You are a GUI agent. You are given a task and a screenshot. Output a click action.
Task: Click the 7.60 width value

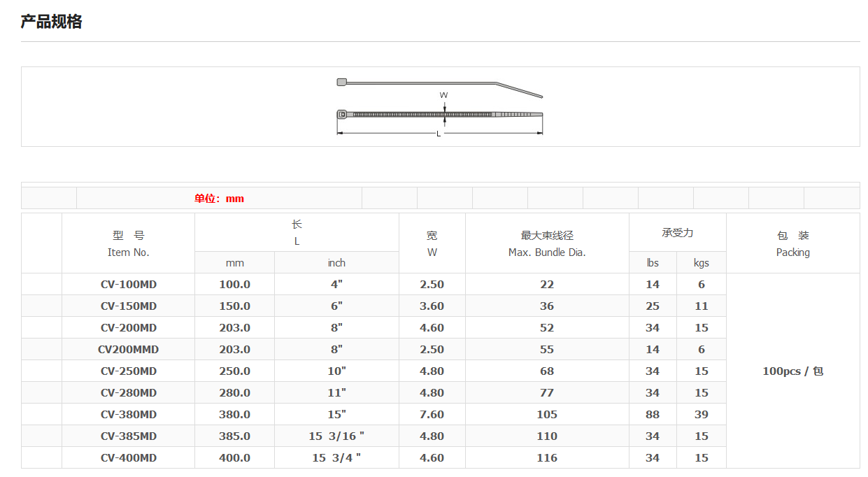(432, 415)
